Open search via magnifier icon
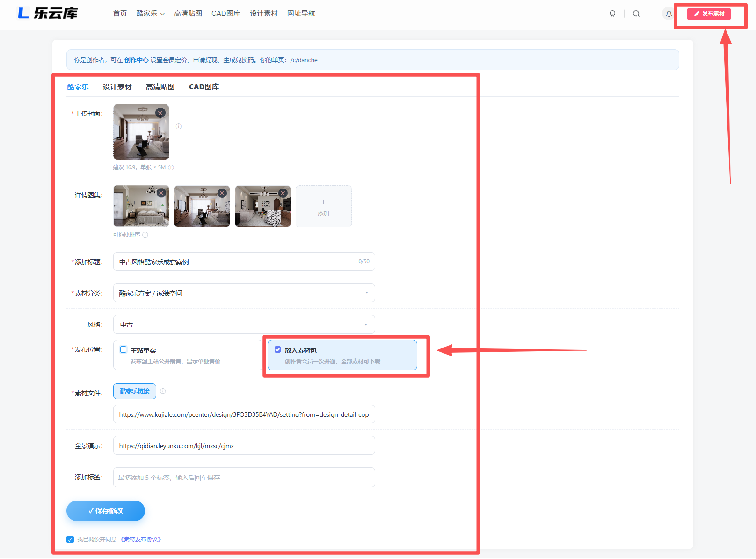 coord(636,14)
